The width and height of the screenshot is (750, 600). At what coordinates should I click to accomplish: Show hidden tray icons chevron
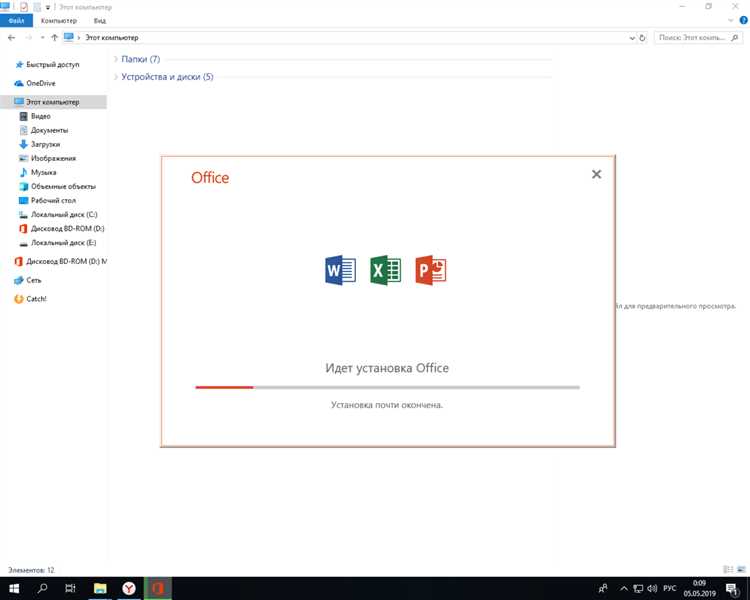coord(624,588)
